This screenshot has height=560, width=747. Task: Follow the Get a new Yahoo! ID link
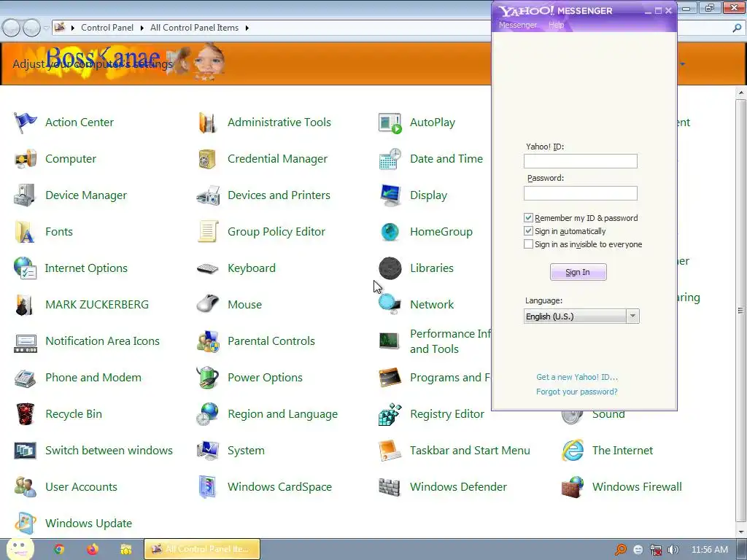point(577,377)
